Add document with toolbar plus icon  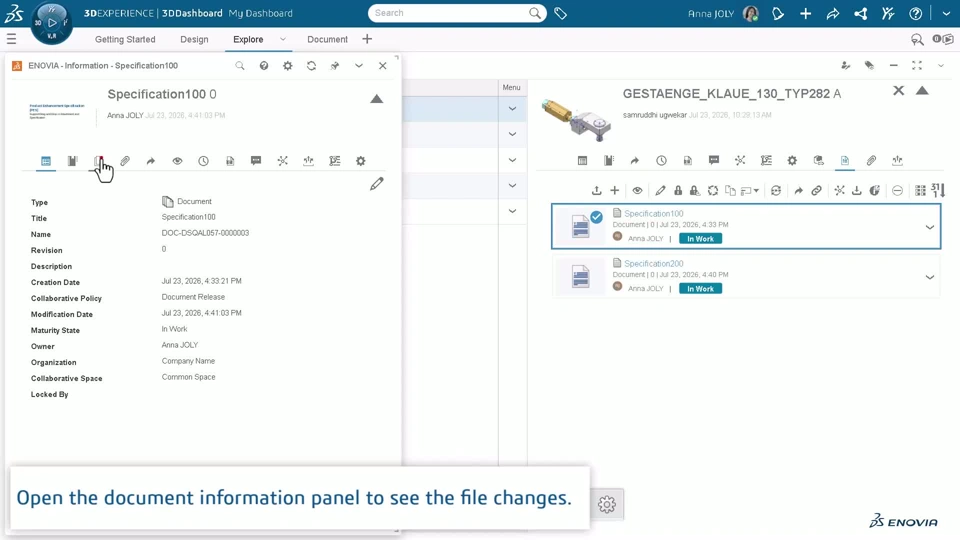pyautogui.click(x=615, y=190)
